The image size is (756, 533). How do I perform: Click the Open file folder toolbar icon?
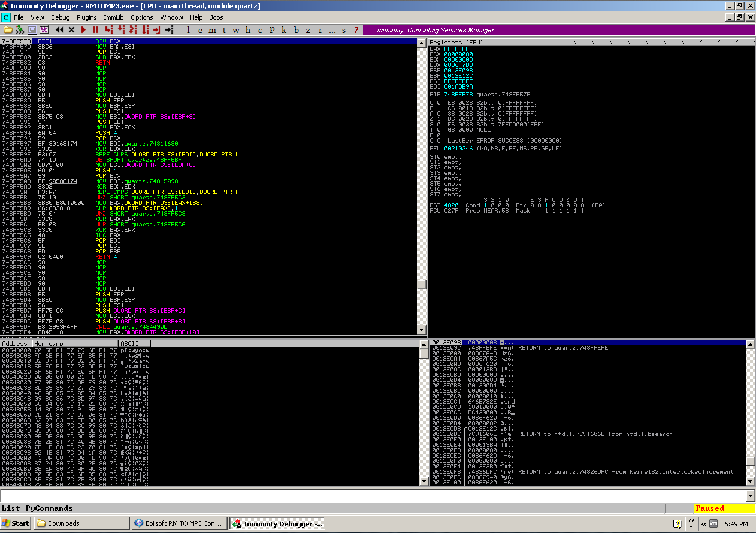[x=8, y=30]
